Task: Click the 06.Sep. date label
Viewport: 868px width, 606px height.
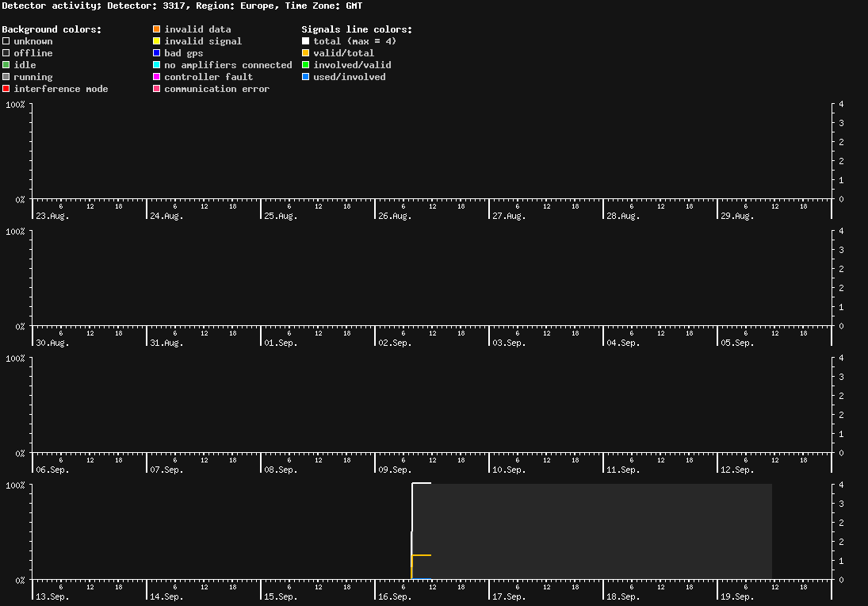Action: 52,470
